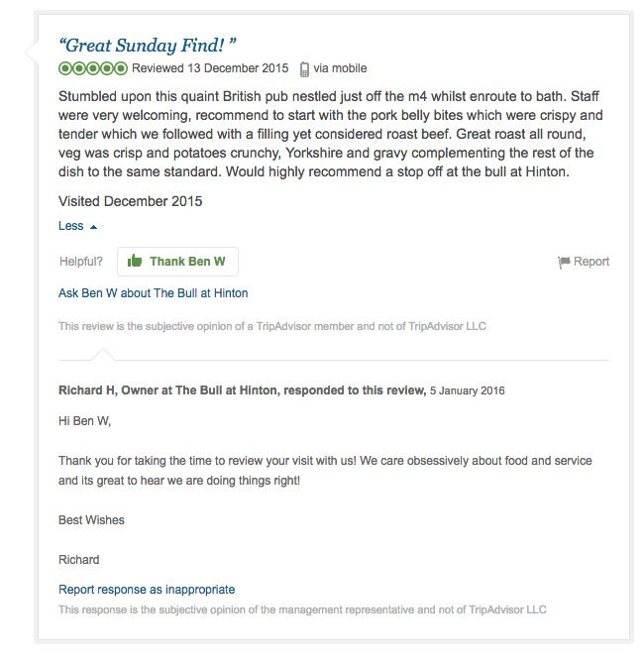
Task: Click the mobile phone icon beside via mobile
Action: click(x=304, y=69)
